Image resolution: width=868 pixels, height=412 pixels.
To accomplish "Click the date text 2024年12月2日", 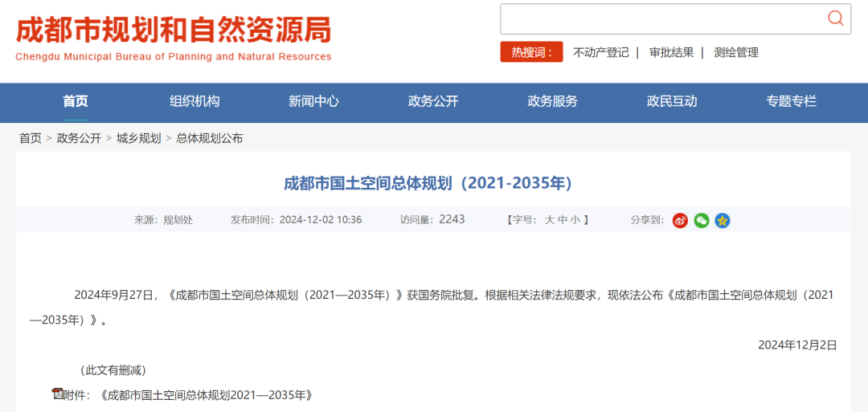I will pos(797,345).
